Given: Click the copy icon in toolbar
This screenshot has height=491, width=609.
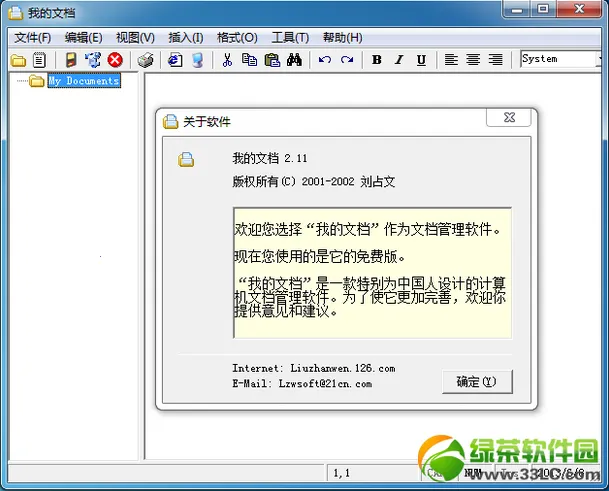Looking at the screenshot, I should click(x=249, y=60).
